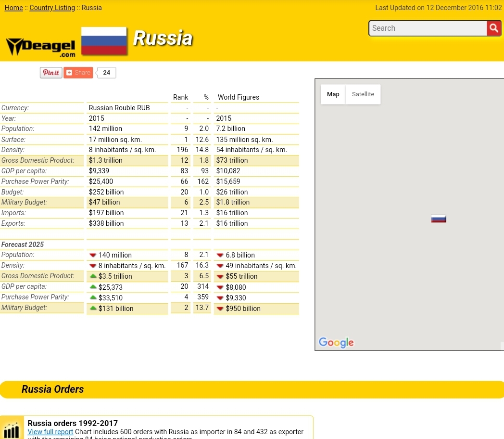Click the $197 billion imports value

[x=106, y=213]
